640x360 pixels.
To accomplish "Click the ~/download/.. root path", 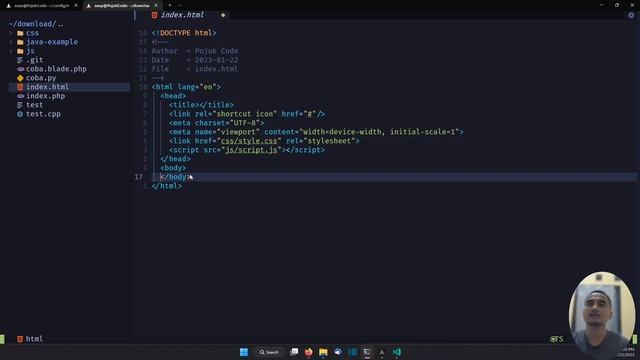I will click(x=36, y=24).
